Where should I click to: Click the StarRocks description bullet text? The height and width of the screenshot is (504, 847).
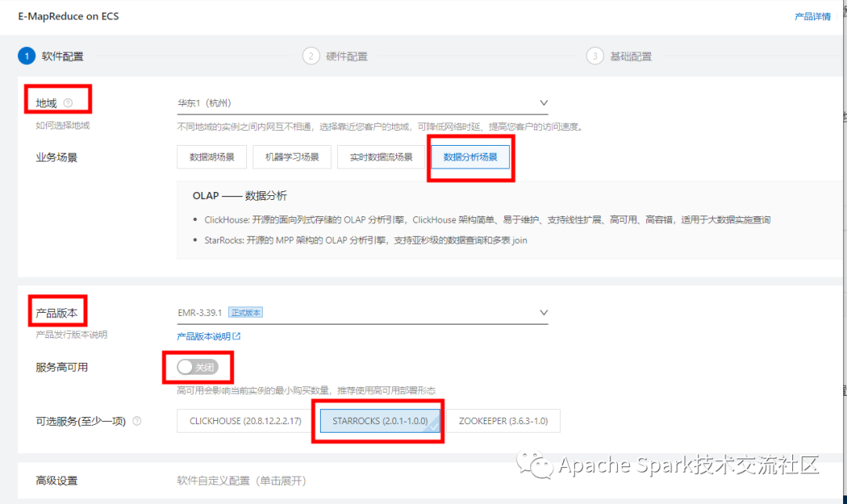coord(365,241)
